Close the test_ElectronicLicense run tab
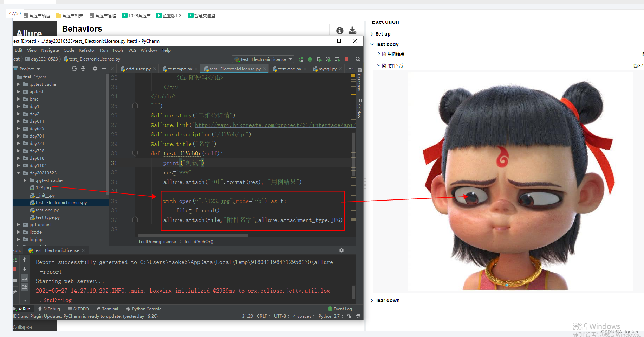 [83, 250]
